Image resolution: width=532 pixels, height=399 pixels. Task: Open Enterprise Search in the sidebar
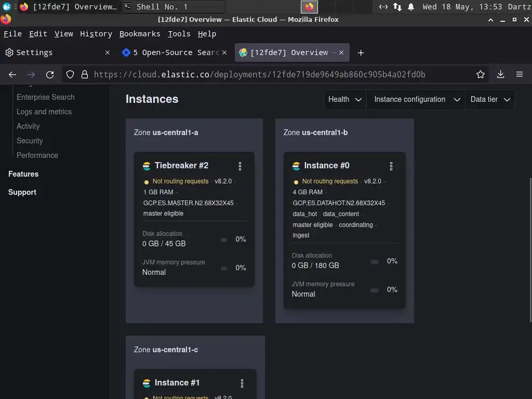click(x=46, y=97)
